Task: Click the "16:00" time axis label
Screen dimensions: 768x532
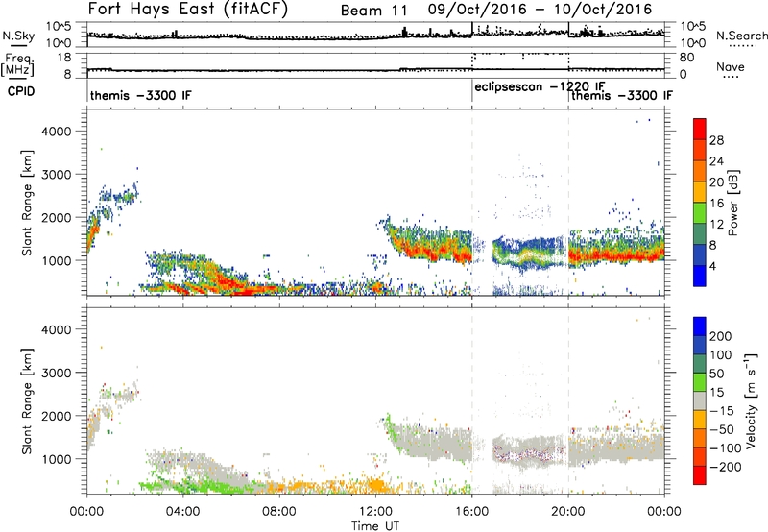Action: pos(471,512)
